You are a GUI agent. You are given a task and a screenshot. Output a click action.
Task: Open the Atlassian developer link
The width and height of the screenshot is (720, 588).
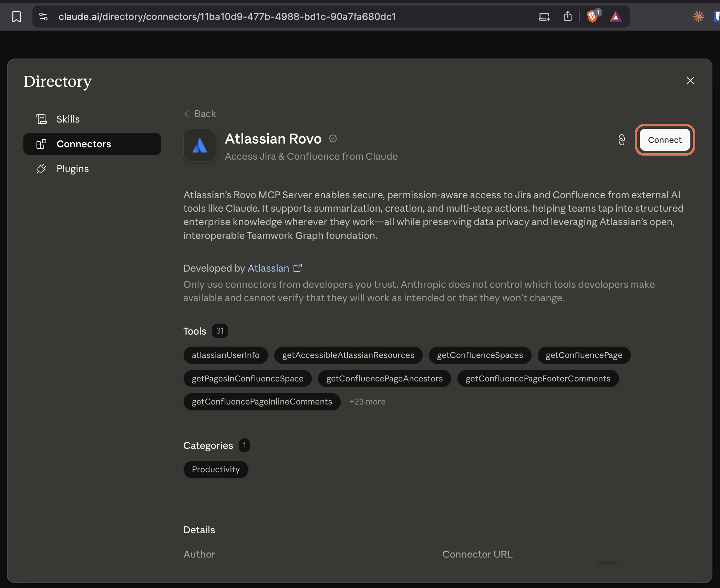[268, 268]
